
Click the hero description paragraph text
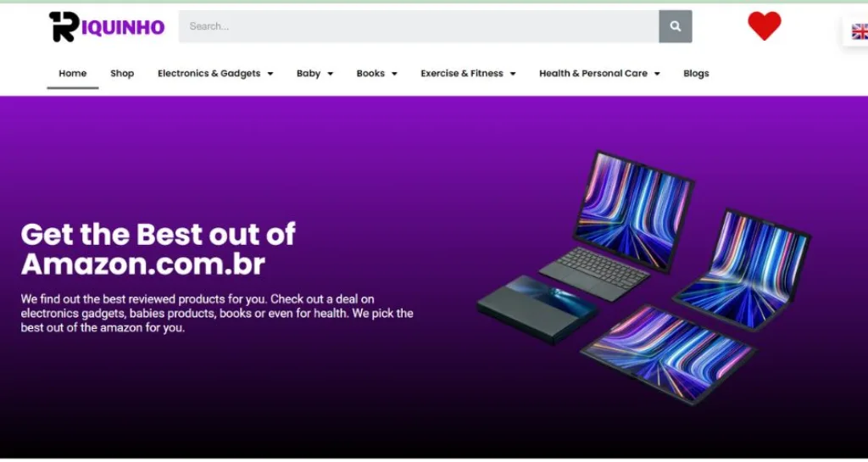[217, 314]
